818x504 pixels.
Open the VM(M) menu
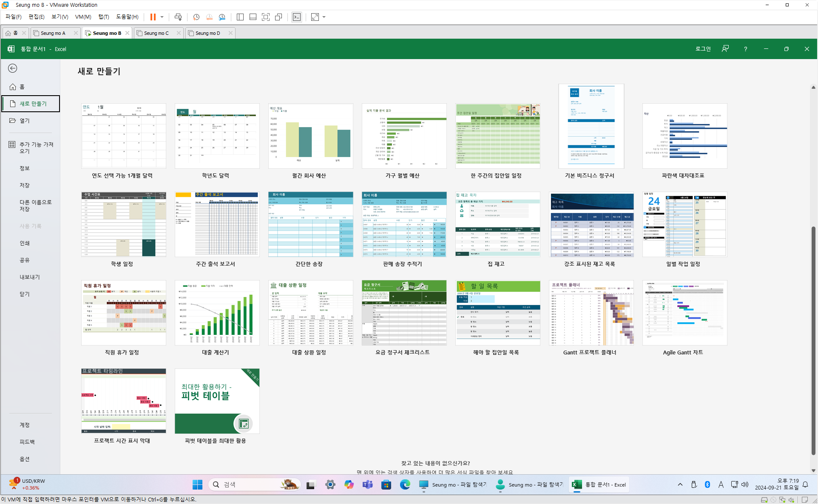coord(83,17)
